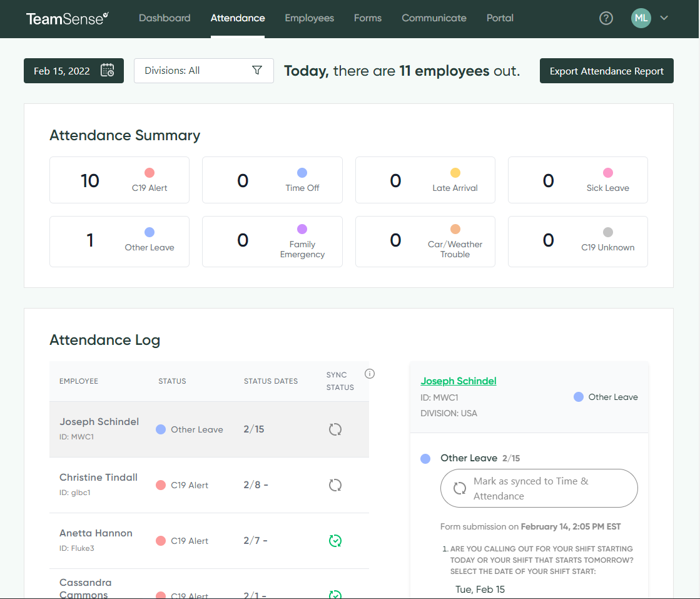The height and width of the screenshot is (599, 700).
Task: Open the help question mark icon
Action: [x=606, y=18]
